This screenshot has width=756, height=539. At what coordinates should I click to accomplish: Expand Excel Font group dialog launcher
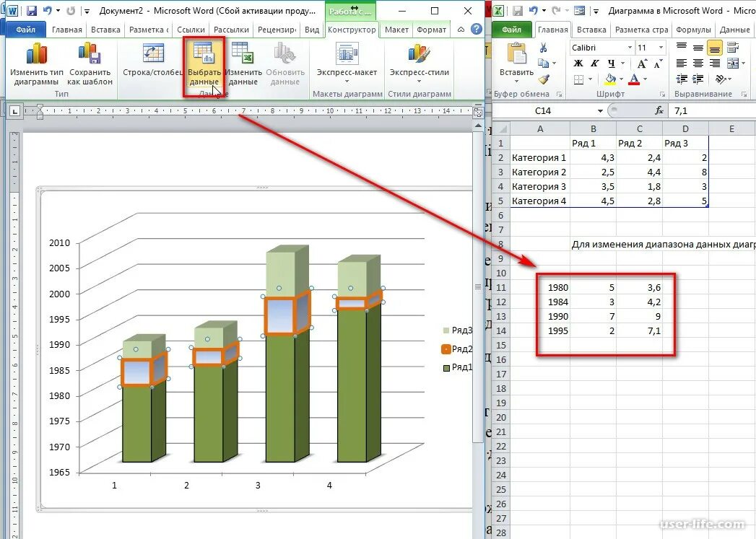tap(662, 95)
